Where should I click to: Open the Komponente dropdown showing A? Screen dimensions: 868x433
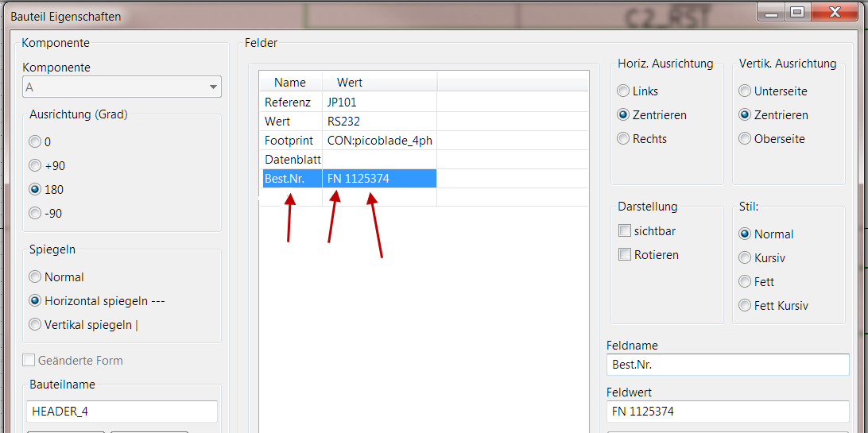122,87
